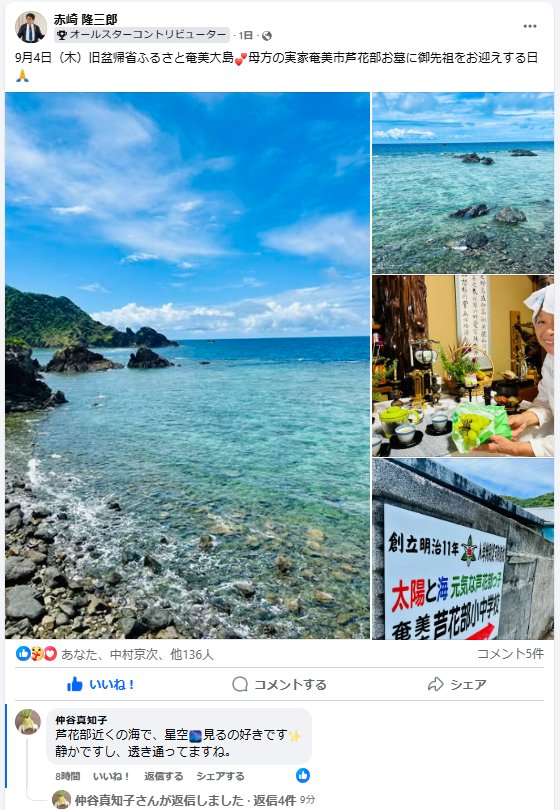The height and width of the screenshot is (810, 560).
Task: Click シェアする under the comment
Action: [220, 776]
